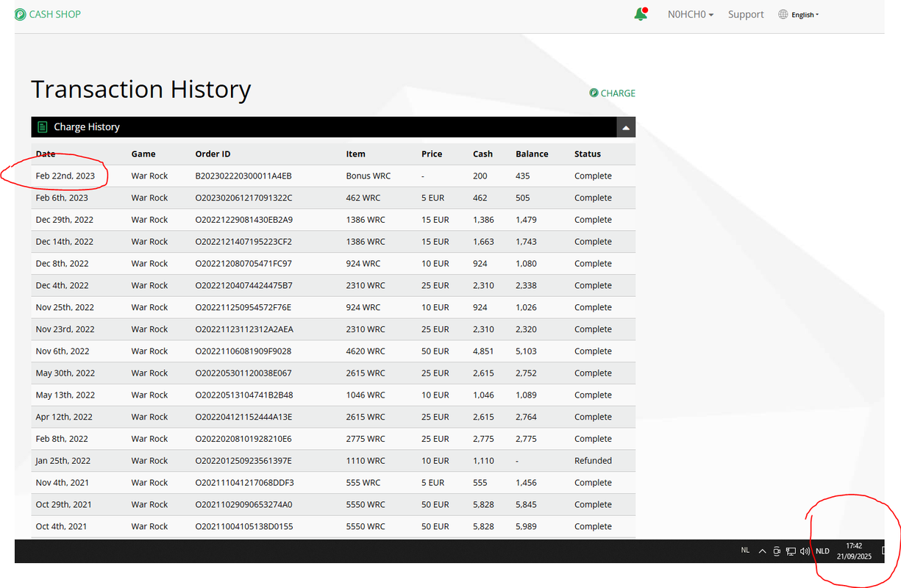Image resolution: width=901 pixels, height=588 pixels.
Task: Click the Charge History panel title
Action: click(x=87, y=127)
